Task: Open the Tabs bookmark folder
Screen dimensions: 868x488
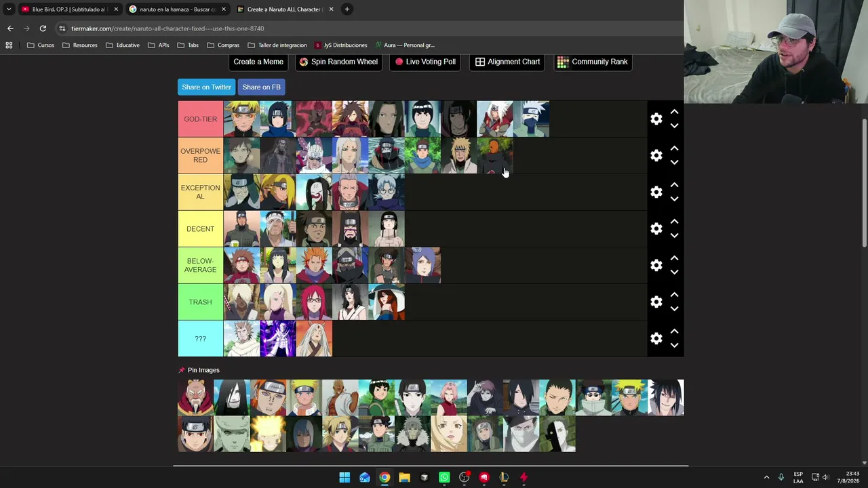Action: coord(188,45)
